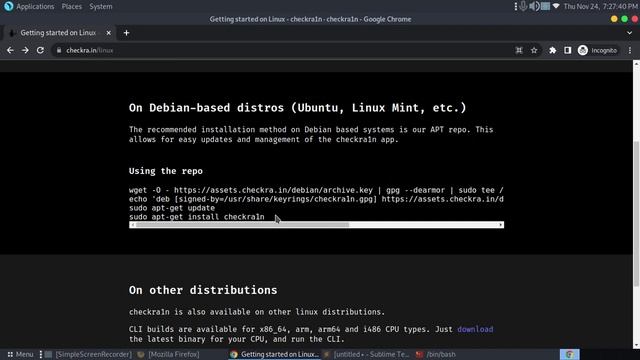
Task: Open the volume speaker tray icon
Action: [534, 6]
